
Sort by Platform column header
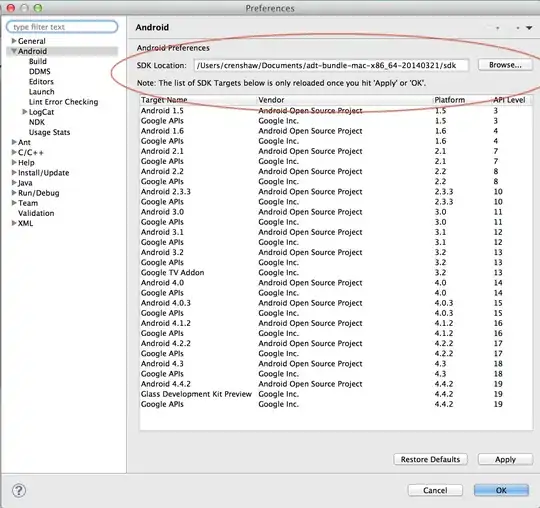pyautogui.click(x=463, y=100)
